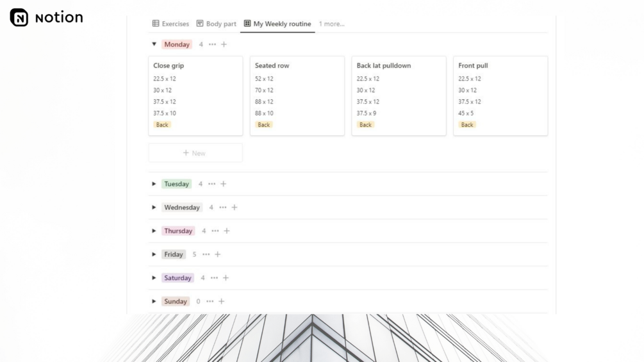The image size is (644, 362).
Task: Open the ellipsis menu beside Thursday
Action: [215, 231]
